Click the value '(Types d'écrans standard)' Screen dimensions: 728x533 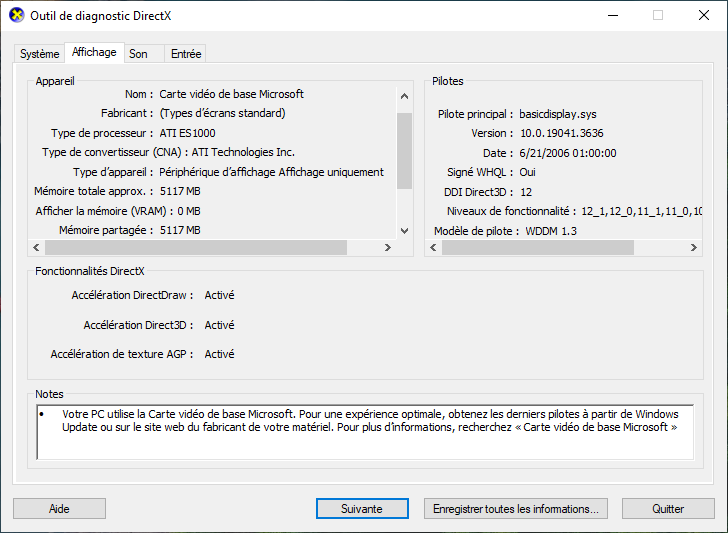(222, 113)
